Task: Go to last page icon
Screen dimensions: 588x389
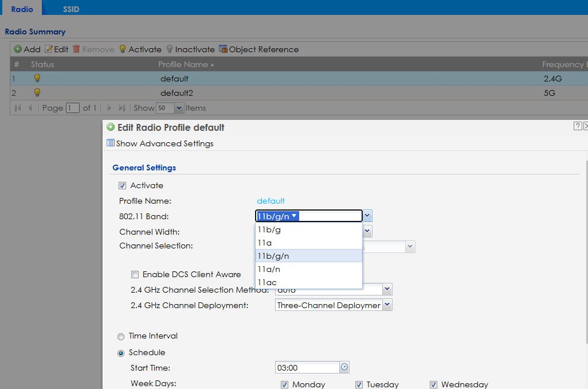Action: tap(122, 108)
